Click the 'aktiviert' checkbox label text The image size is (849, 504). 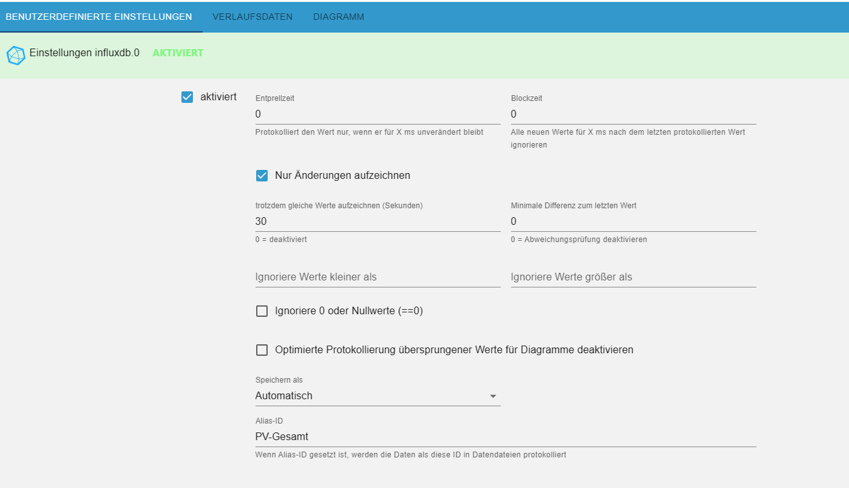tap(218, 97)
